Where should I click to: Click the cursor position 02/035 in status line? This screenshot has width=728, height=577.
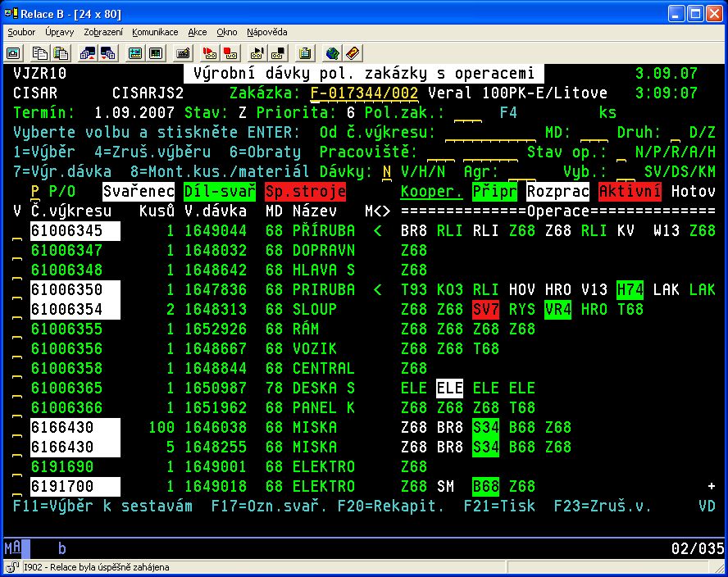pyautogui.click(x=698, y=549)
